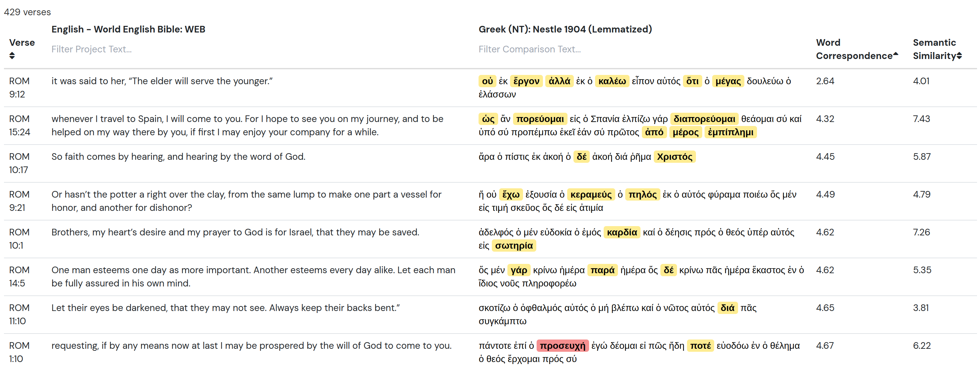Viewport: 980px width, 370px height.
Task: Click highlighted word ἀλλά in ROM 9:12
Action: click(559, 81)
